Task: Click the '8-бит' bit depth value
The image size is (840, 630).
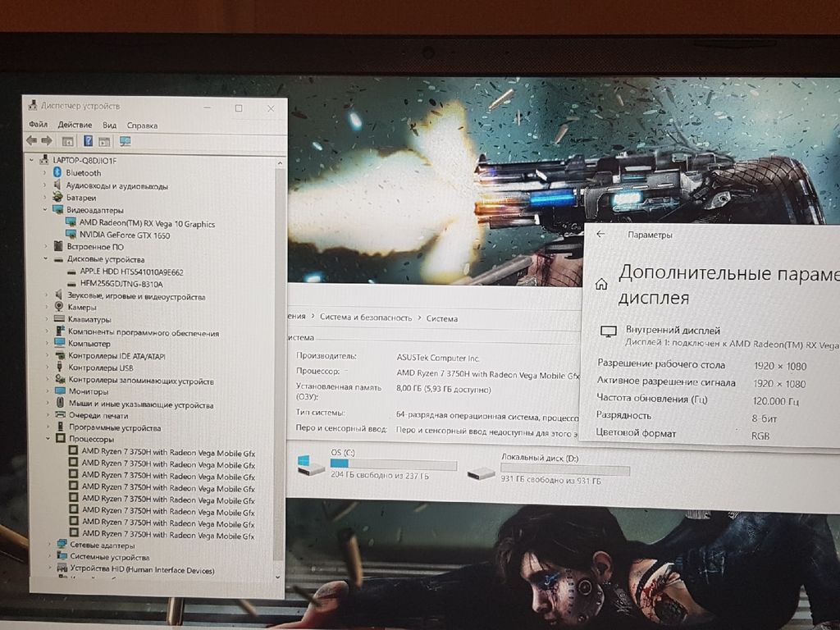Action: click(x=764, y=419)
